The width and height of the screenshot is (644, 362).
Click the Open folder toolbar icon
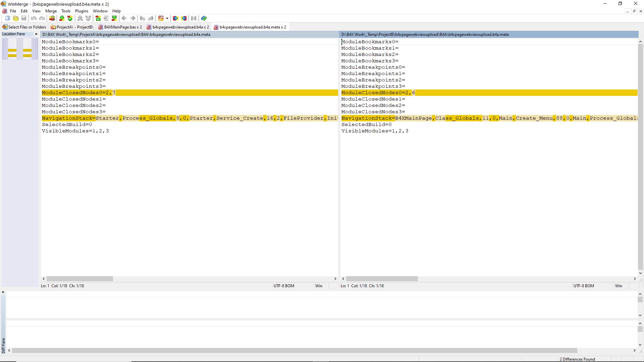tap(15, 18)
